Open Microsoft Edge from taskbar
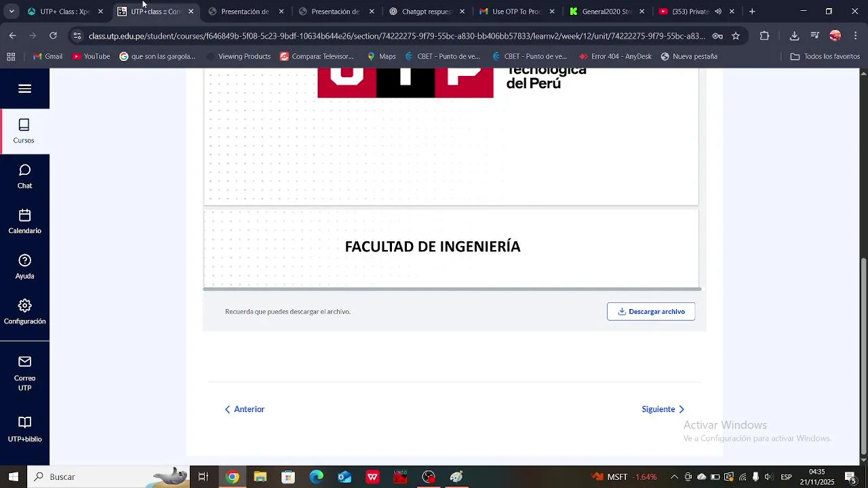Image resolution: width=868 pixels, height=488 pixels. pos(317,477)
